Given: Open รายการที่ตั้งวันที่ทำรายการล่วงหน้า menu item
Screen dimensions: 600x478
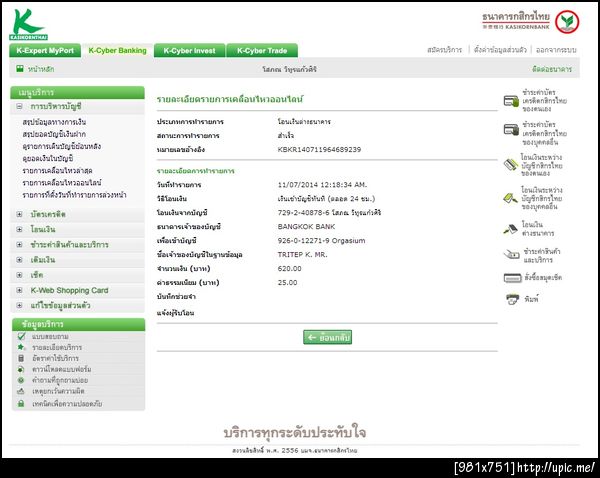Looking at the screenshot, I should 74,195.
